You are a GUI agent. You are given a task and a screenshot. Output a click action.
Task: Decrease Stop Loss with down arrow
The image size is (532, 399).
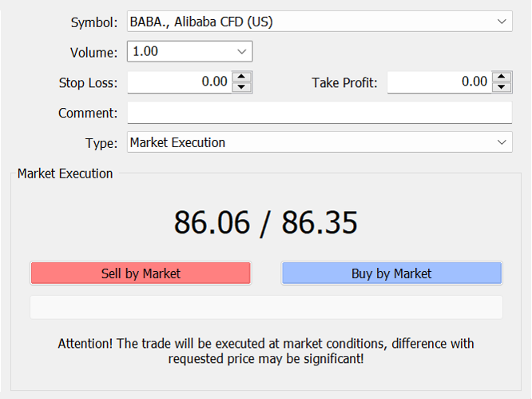(x=242, y=87)
